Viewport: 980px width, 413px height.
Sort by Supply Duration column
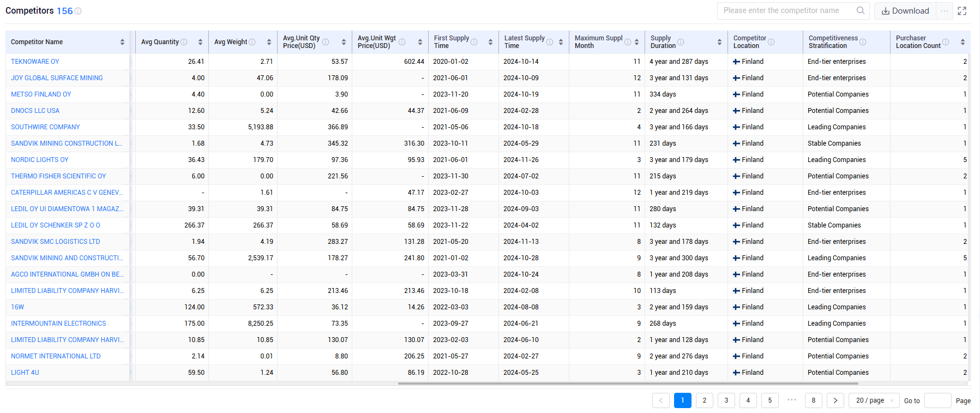point(719,42)
